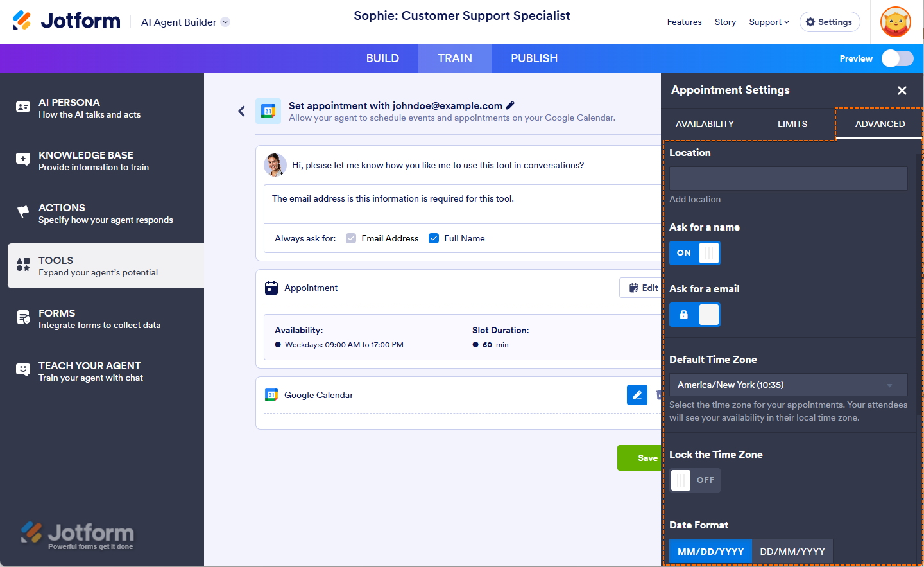924x567 pixels.
Task: Click the agent avatar in the chat prompt
Action: pyautogui.click(x=275, y=165)
